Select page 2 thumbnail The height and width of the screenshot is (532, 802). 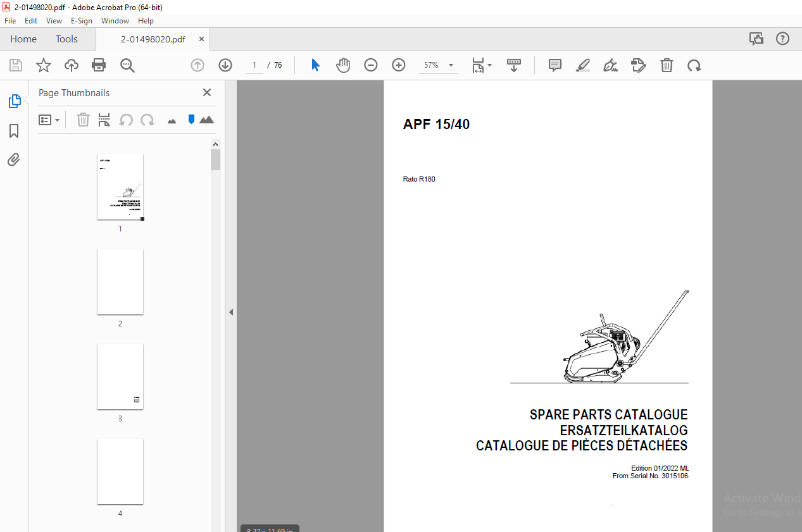(120, 282)
